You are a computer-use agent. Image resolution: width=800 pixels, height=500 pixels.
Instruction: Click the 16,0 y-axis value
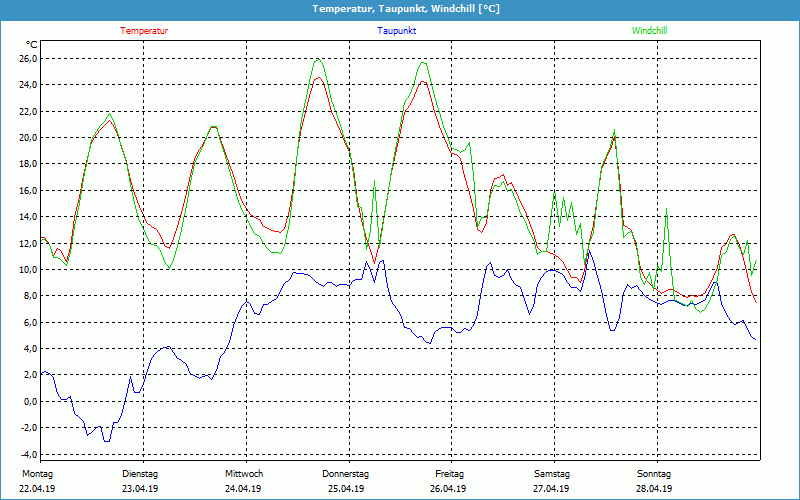click(x=28, y=190)
